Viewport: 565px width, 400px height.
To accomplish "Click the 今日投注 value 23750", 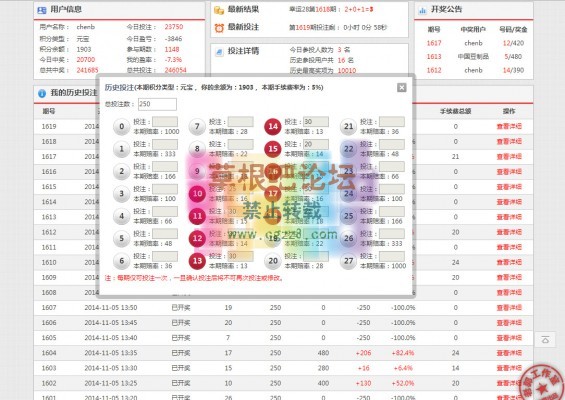I will click(x=174, y=27).
